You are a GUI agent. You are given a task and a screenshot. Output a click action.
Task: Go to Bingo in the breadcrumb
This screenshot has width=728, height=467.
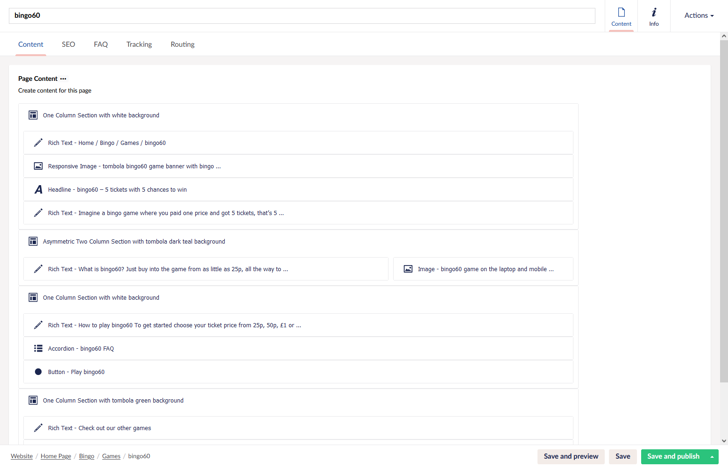(86, 456)
